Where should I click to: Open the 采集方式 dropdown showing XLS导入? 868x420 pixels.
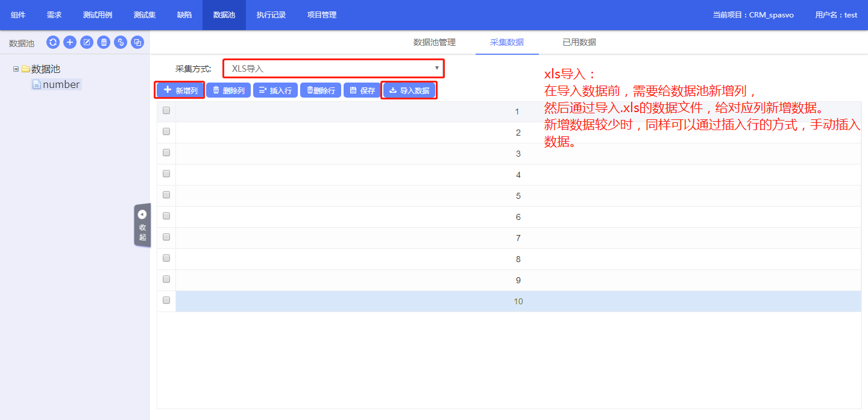click(333, 69)
